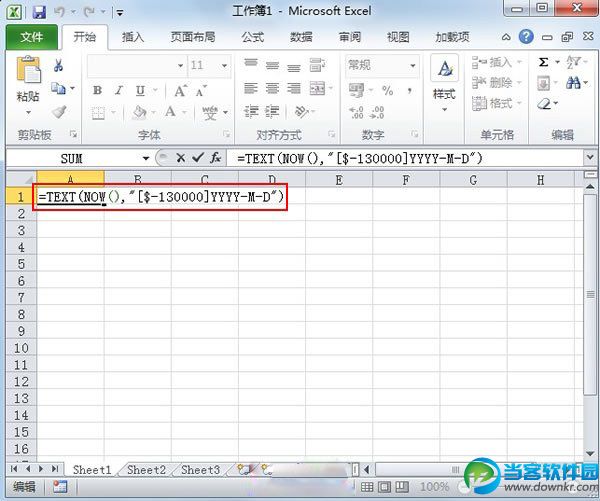Click the Cut scissors icon

[59, 66]
